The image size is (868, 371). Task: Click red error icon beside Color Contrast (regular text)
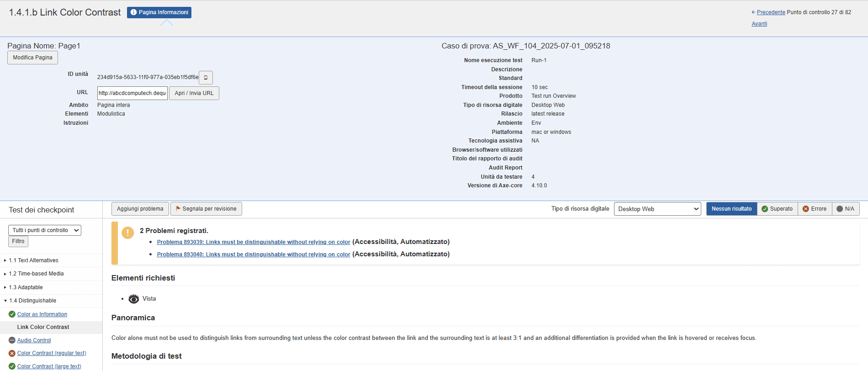tap(12, 353)
